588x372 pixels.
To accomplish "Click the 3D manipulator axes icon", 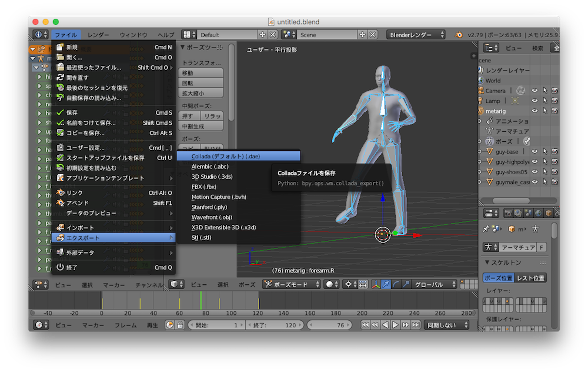I will pyautogui.click(x=376, y=284).
